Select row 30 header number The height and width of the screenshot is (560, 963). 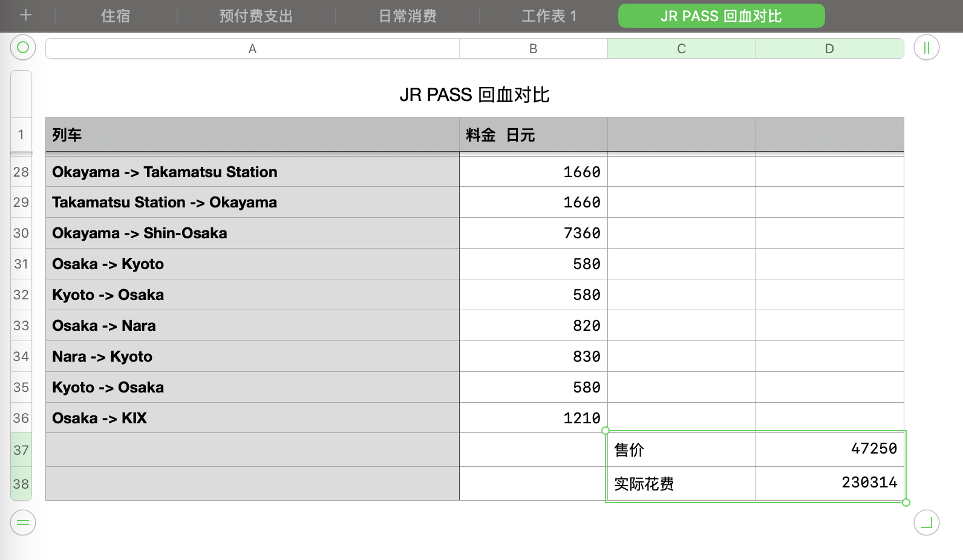pyautogui.click(x=21, y=233)
